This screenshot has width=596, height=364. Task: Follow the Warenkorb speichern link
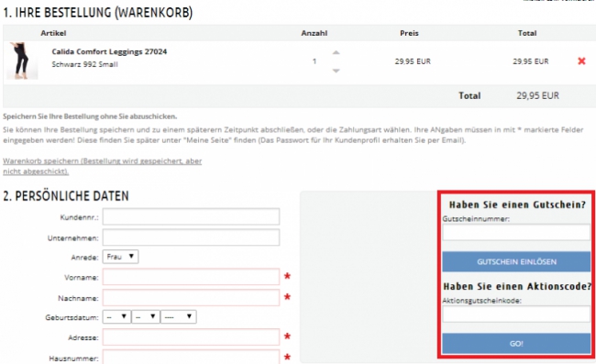point(103,166)
